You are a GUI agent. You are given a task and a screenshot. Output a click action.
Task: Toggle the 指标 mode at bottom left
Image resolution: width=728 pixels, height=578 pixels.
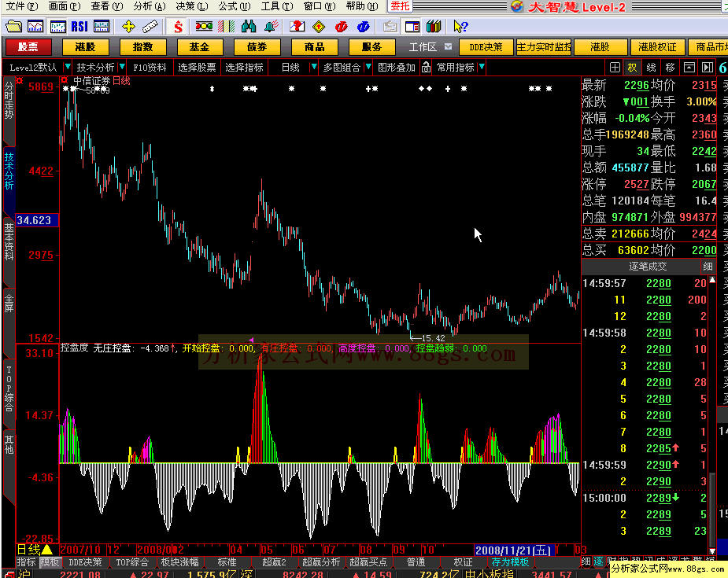point(27,561)
